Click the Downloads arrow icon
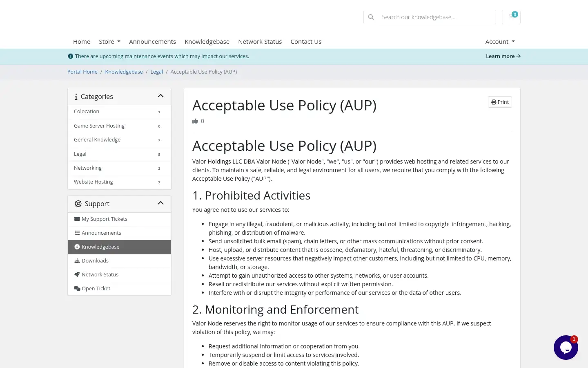The image size is (588, 368). pos(77,261)
